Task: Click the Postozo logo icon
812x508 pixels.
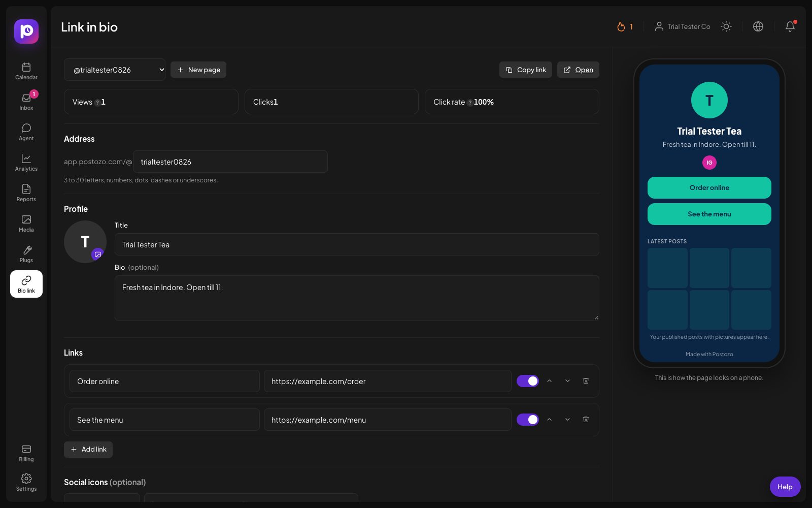Action: pos(26,31)
